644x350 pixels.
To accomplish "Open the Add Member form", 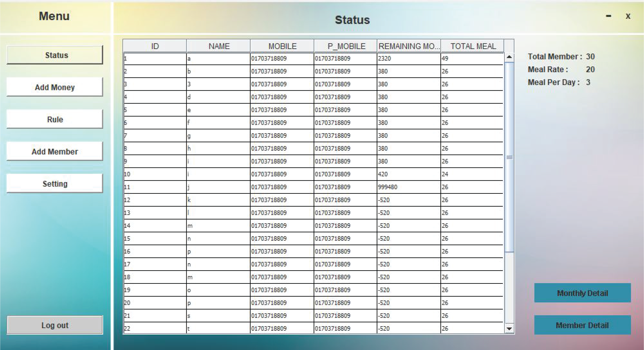I will [x=55, y=151].
